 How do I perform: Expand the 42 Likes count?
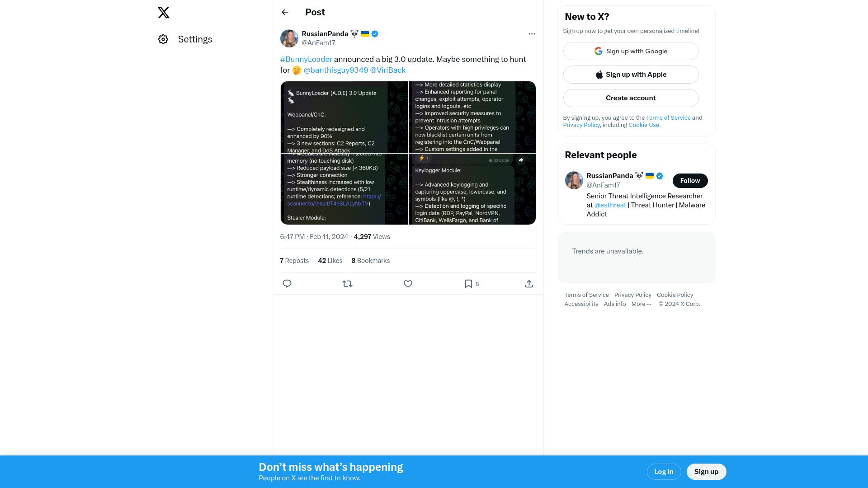330,260
